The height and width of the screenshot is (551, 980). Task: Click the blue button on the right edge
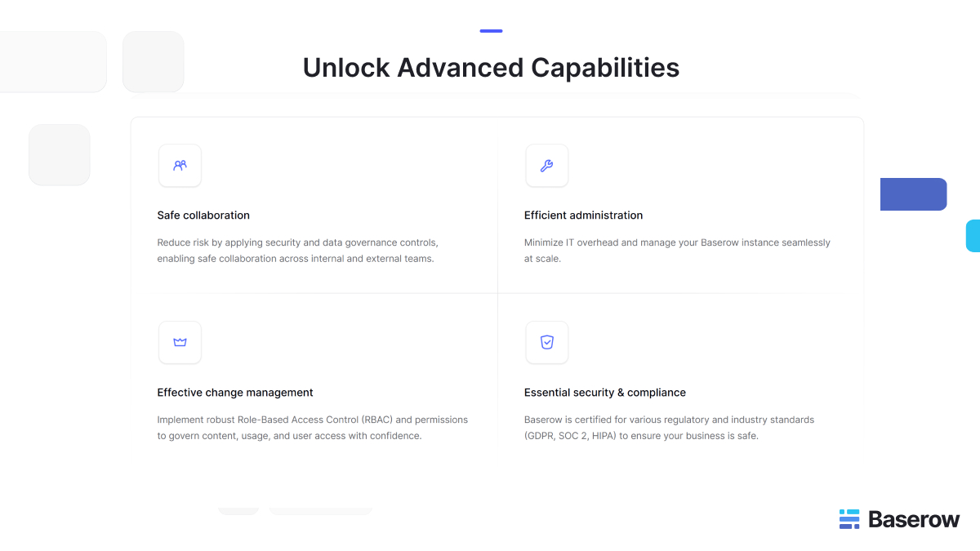(913, 194)
